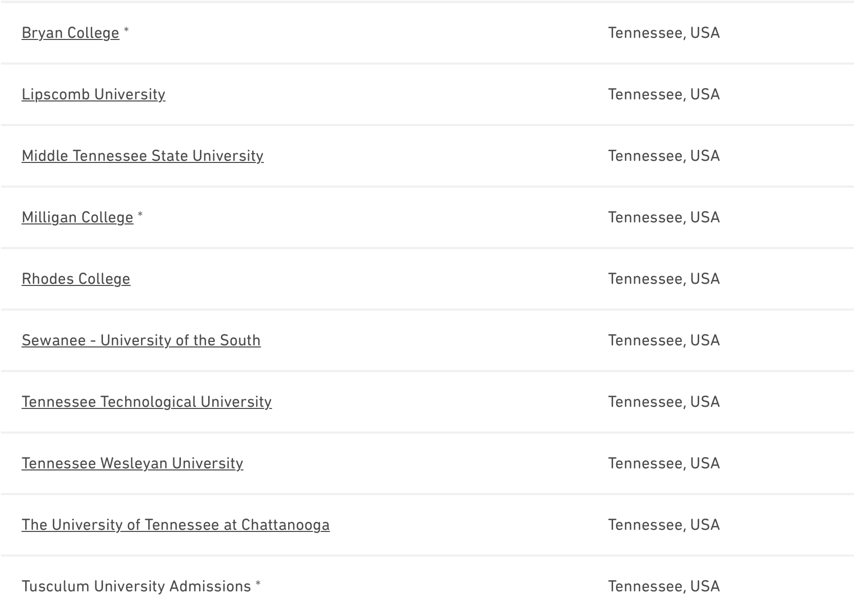
Task: Click Tennessee Wesleyan University's Tennessee, USA location
Action: pyautogui.click(x=664, y=463)
